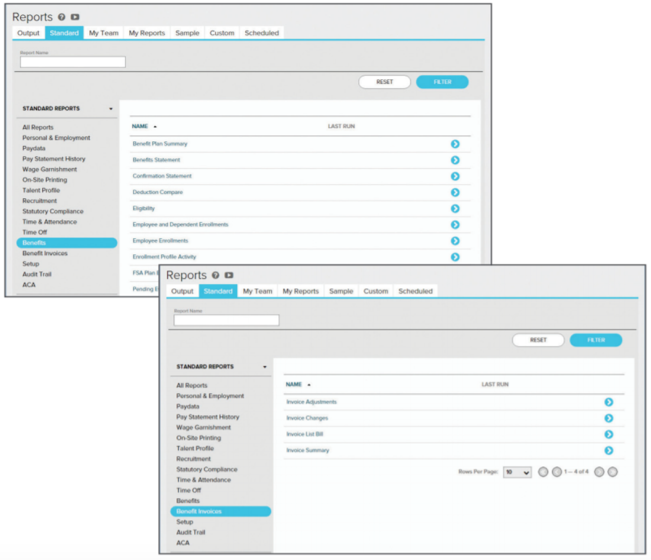Collapse Standard Reports menu in back window
651x560 pixels.
(111, 109)
